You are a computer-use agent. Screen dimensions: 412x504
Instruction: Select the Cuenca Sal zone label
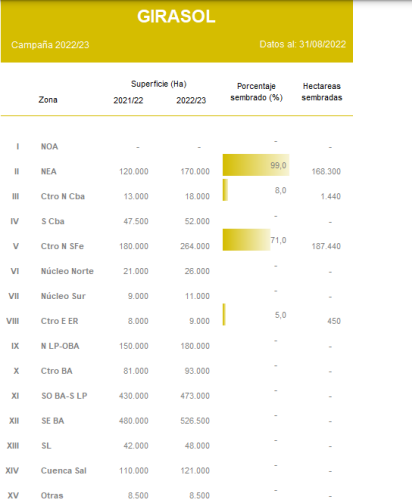pos(64,471)
